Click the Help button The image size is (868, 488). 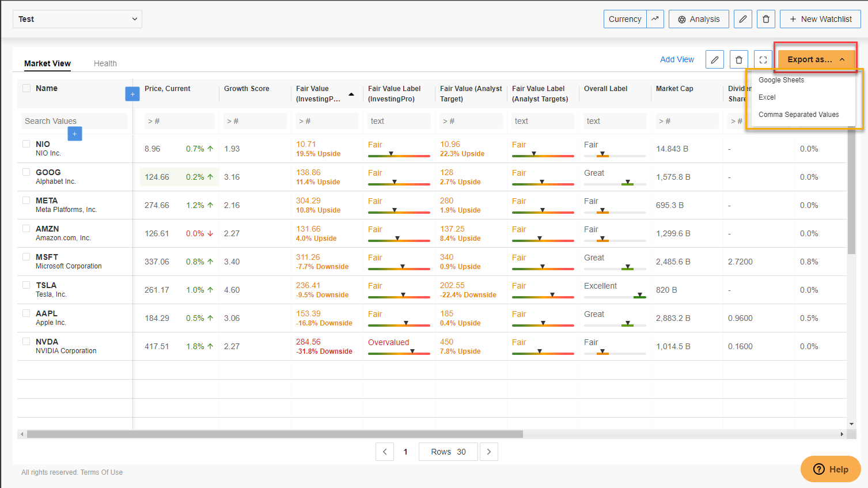831,469
